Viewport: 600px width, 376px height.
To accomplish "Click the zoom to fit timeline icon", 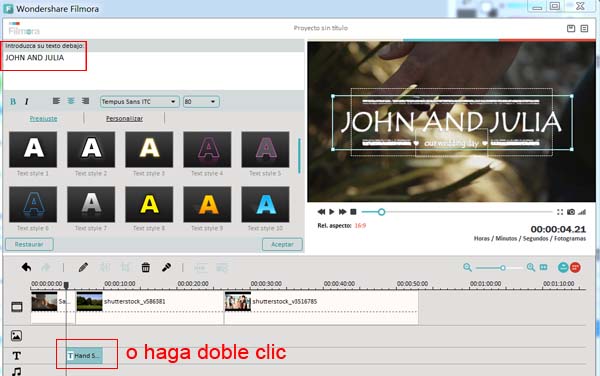I will 543,267.
